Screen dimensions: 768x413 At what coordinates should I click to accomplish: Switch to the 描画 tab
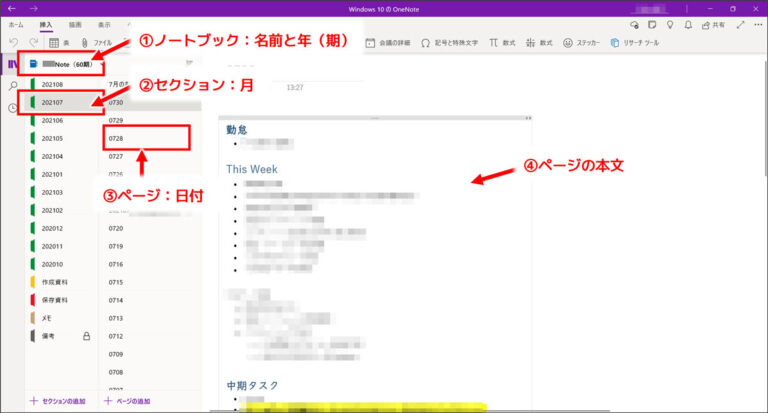(x=75, y=24)
